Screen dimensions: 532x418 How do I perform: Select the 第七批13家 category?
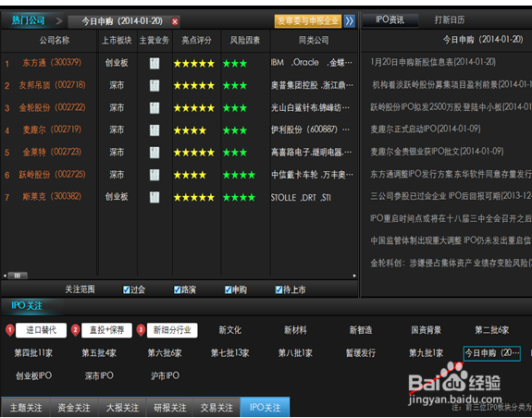pyautogui.click(x=229, y=353)
